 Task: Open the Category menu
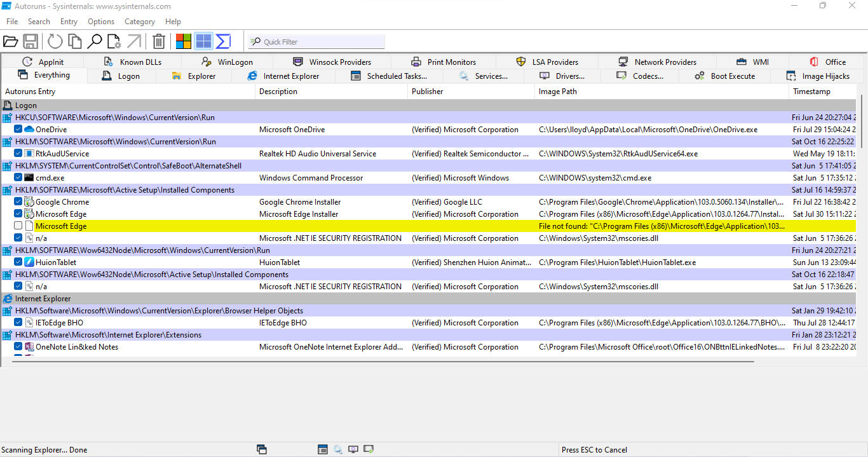pyautogui.click(x=140, y=22)
